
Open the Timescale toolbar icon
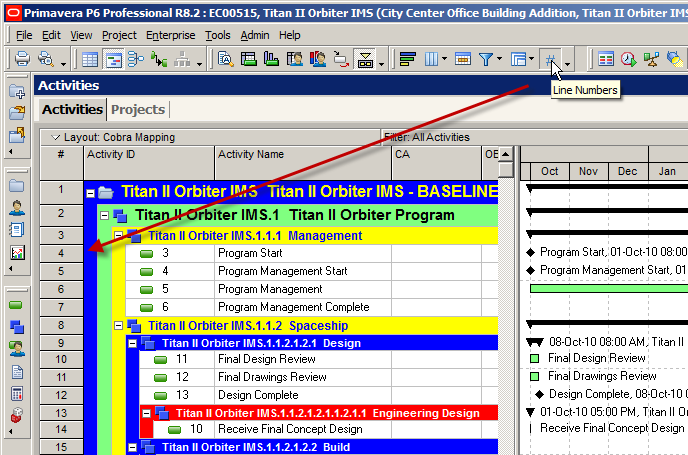pos(463,59)
